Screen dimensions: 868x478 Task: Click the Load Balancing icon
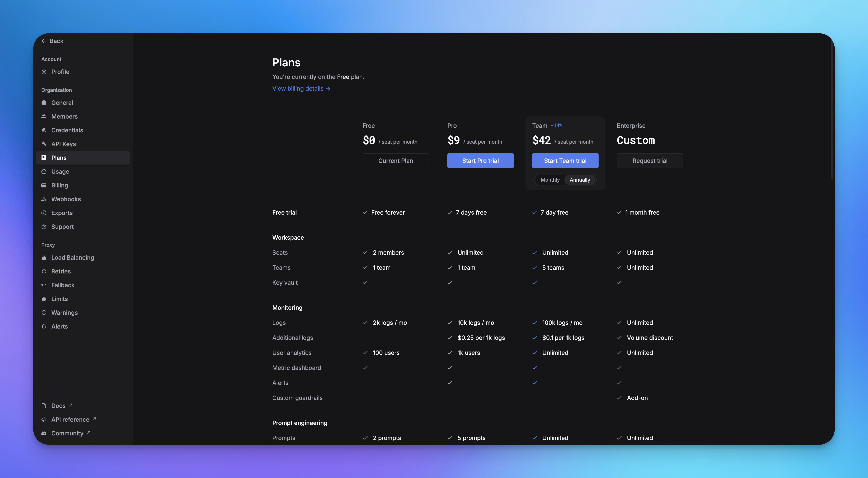44,258
